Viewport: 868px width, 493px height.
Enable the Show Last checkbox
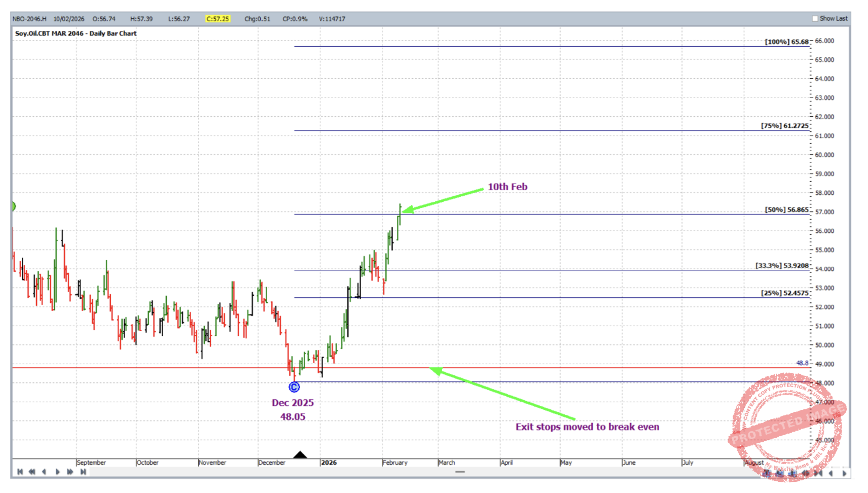coord(815,19)
